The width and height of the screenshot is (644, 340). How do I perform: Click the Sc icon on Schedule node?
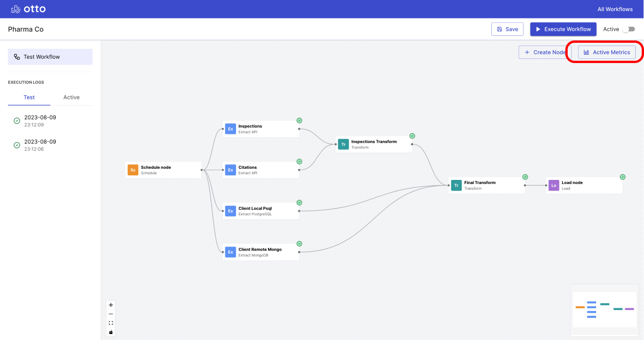point(133,170)
